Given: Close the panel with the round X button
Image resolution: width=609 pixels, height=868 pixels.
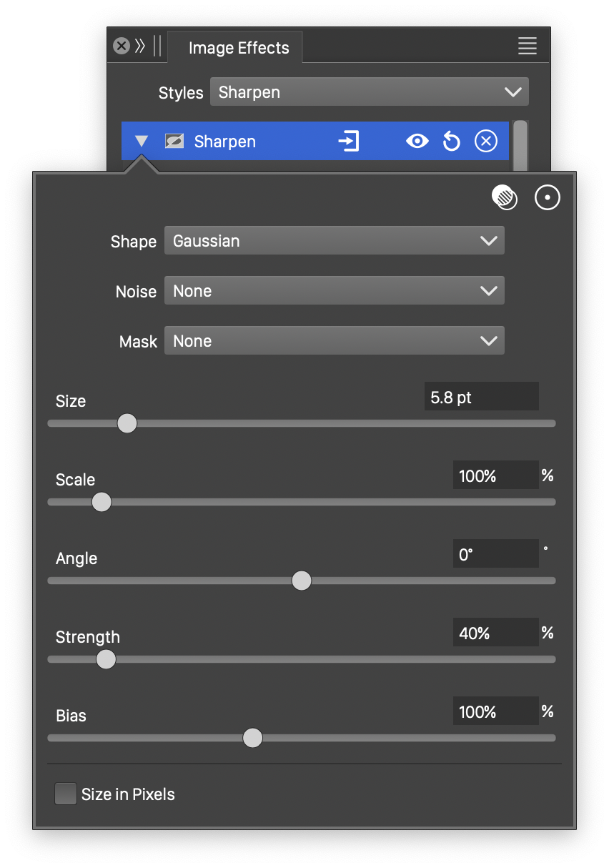Looking at the screenshot, I should click(122, 46).
